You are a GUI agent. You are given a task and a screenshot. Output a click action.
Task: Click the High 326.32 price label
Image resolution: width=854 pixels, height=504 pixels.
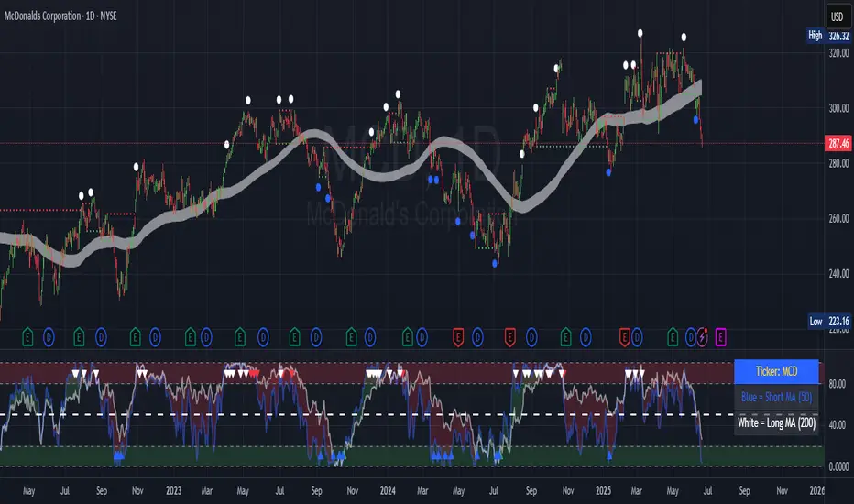click(x=828, y=36)
